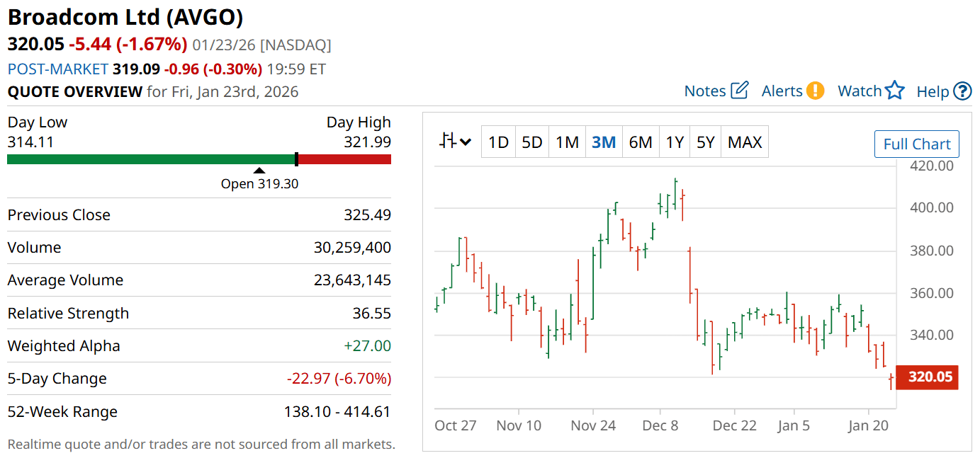Click the Notes pencil icon
Screen dimensions: 980x458
(x=740, y=91)
